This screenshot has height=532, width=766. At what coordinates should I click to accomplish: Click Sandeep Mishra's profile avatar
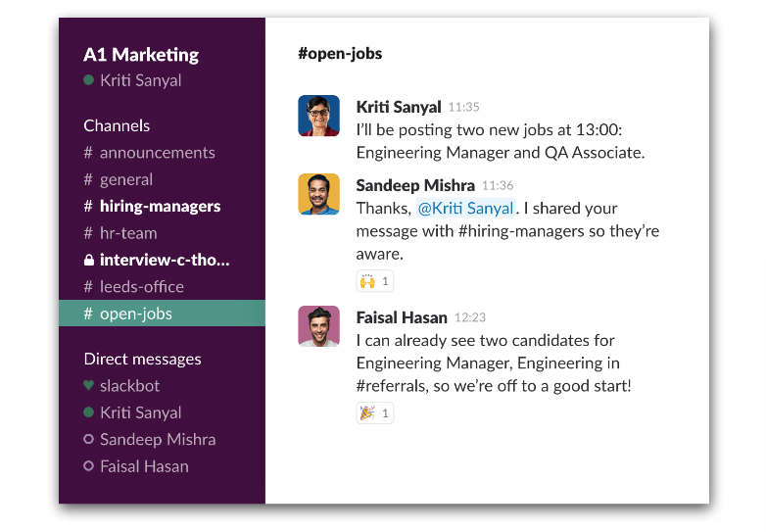point(318,194)
